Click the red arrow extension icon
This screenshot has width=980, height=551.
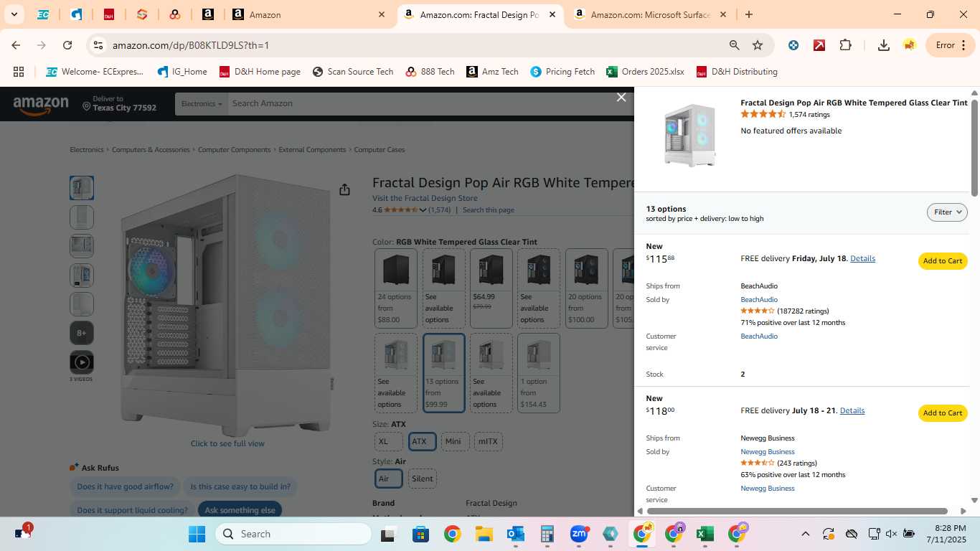[x=819, y=45]
